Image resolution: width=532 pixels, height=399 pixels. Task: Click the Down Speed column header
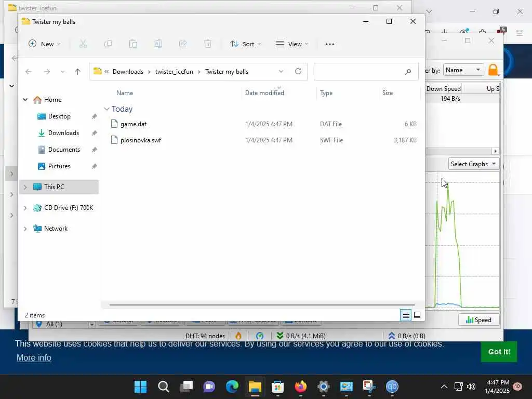pos(444,88)
